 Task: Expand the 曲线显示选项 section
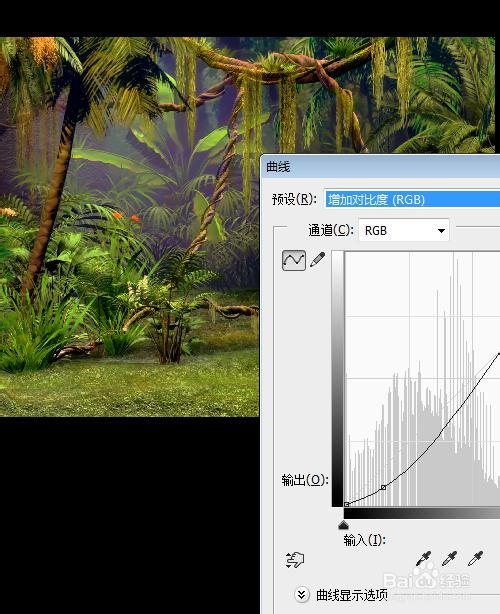tap(301, 595)
